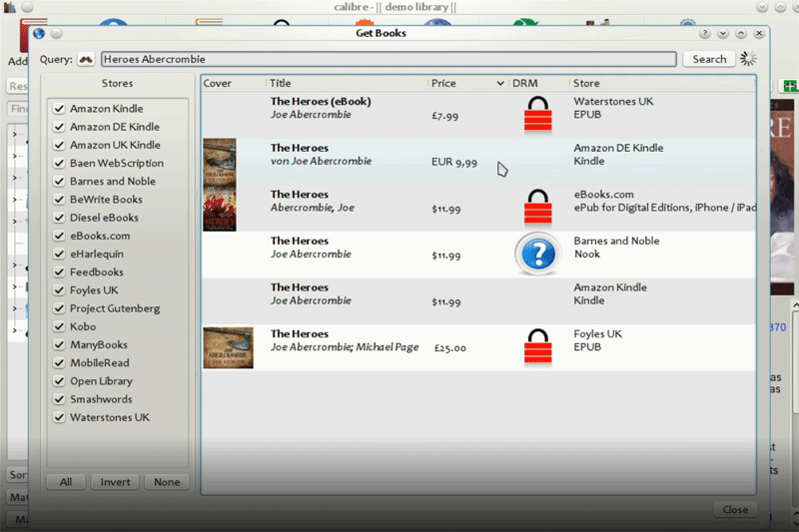Click the binoculars query builder icon
This screenshot has height=532, width=799.
click(x=86, y=60)
